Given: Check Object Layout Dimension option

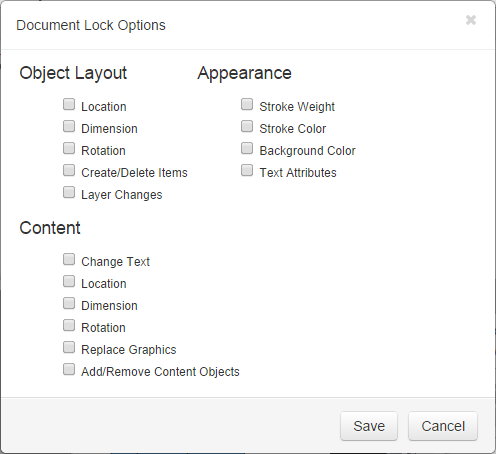Looking at the screenshot, I should pos(69,126).
